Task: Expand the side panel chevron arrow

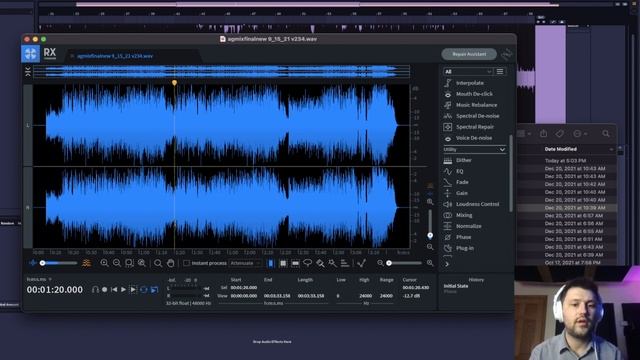Action: [447, 264]
